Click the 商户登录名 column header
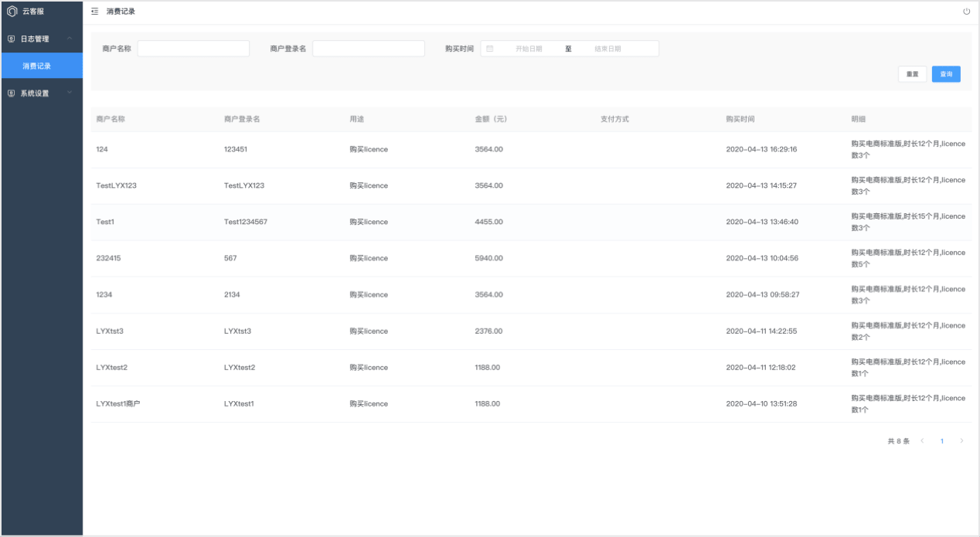The height and width of the screenshot is (537, 980). click(x=242, y=120)
